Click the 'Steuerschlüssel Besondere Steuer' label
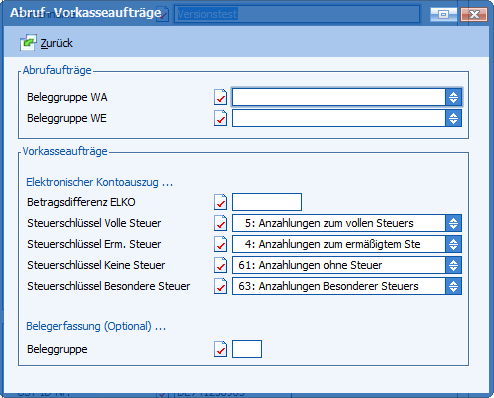Screen dimensions: 494x398 pyautogui.click(x=109, y=286)
